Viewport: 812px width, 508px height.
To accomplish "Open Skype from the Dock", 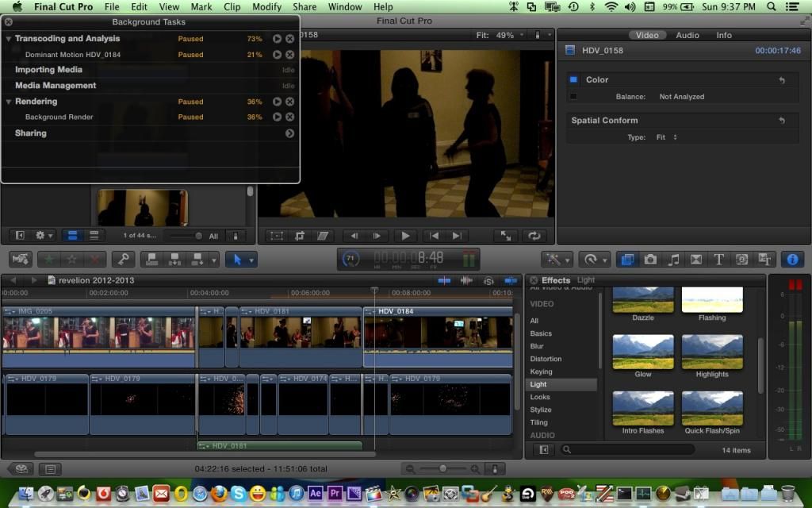I will click(238, 493).
